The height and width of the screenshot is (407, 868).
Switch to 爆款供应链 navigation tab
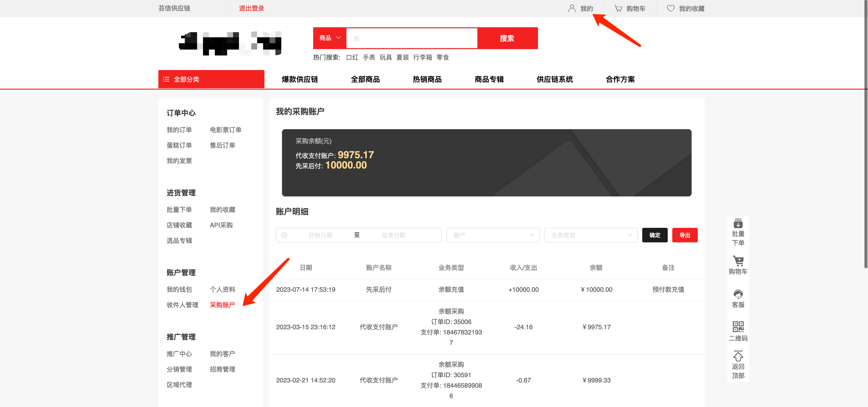299,79
